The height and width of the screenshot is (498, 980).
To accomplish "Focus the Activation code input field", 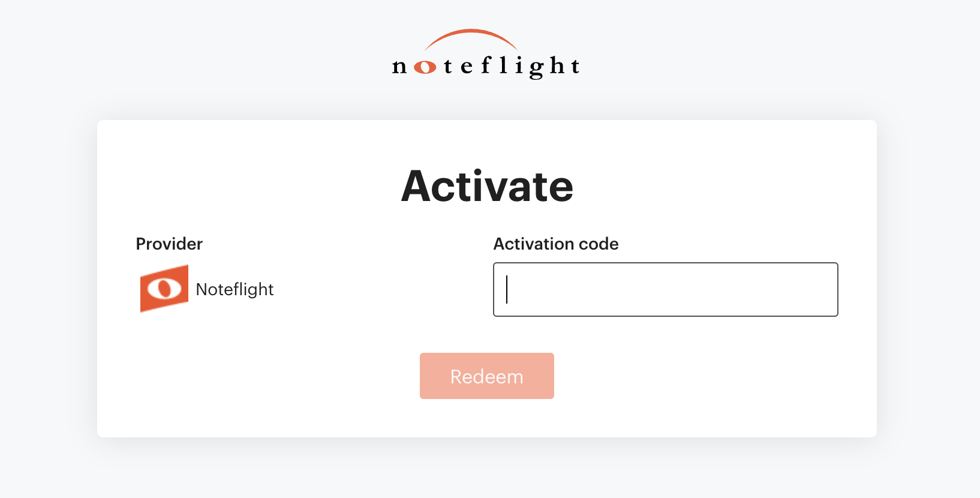I will pyautogui.click(x=666, y=289).
